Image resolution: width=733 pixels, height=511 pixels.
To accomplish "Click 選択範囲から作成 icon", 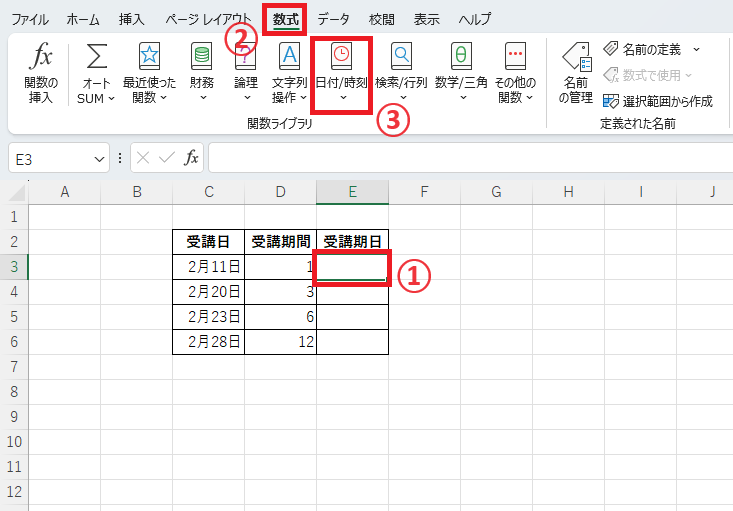I will 611,101.
